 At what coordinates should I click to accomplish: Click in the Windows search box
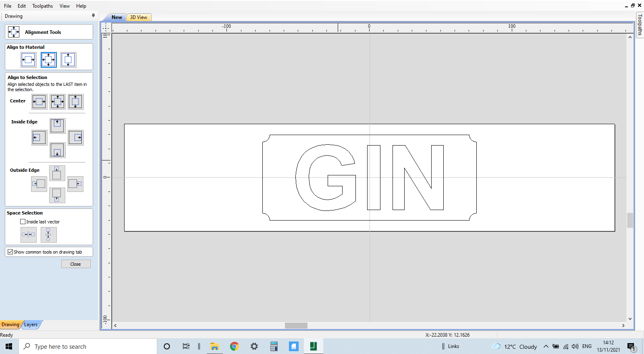pyautogui.click(x=88, y=346)
